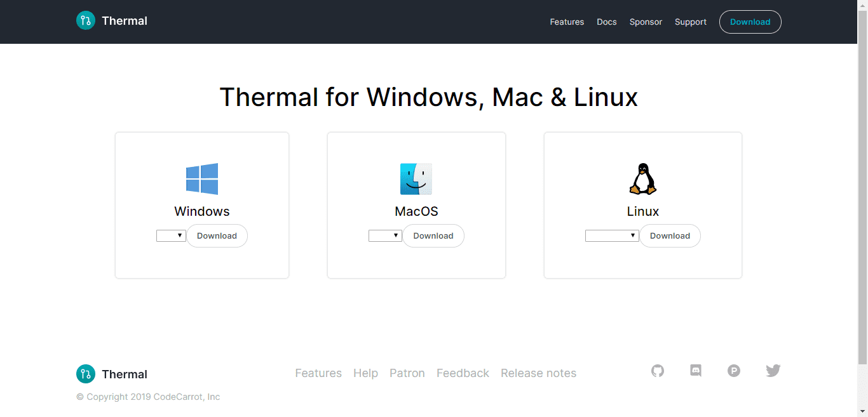Open the GitHub icon in footer
The image size is (868, 417).
click(658, 371)
